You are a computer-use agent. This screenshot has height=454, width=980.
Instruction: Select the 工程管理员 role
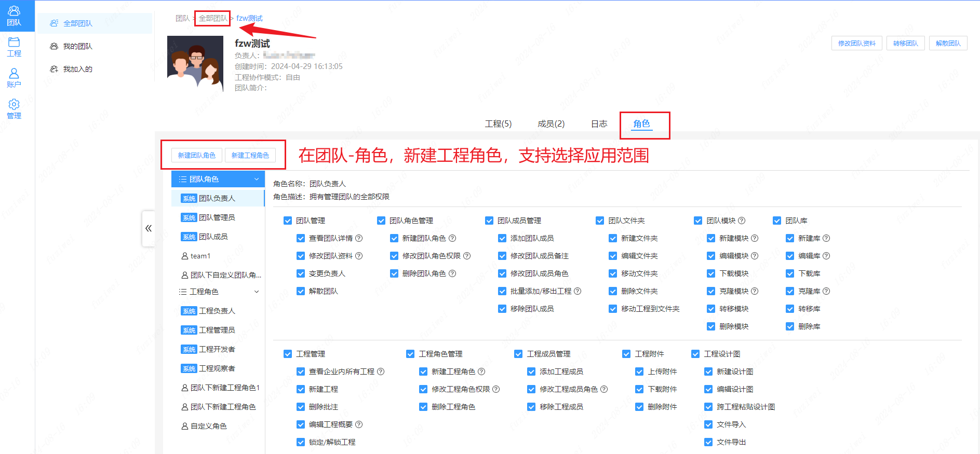tap(218, 330)
